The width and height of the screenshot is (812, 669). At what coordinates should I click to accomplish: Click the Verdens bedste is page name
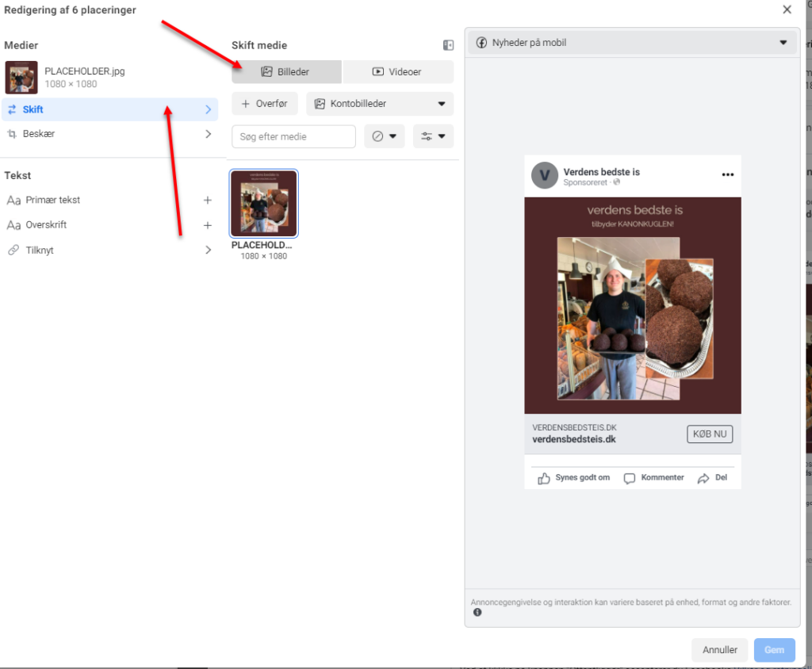tap(601, 172)
